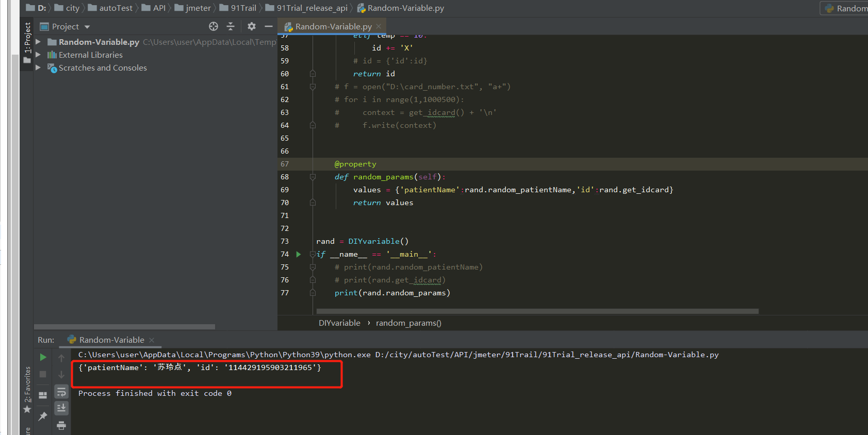868x435 pixels.
Task: Click "if __name__ == '__main__':" on line 74
Action: pos(376,254)
